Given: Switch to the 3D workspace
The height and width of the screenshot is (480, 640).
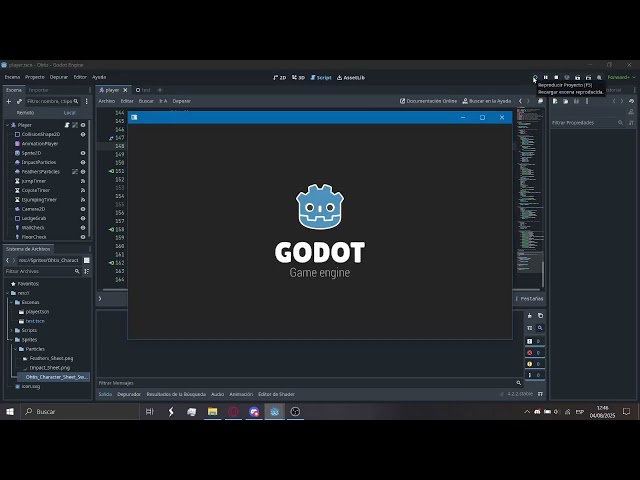Looking at the screenshot, I should point(298,78).
